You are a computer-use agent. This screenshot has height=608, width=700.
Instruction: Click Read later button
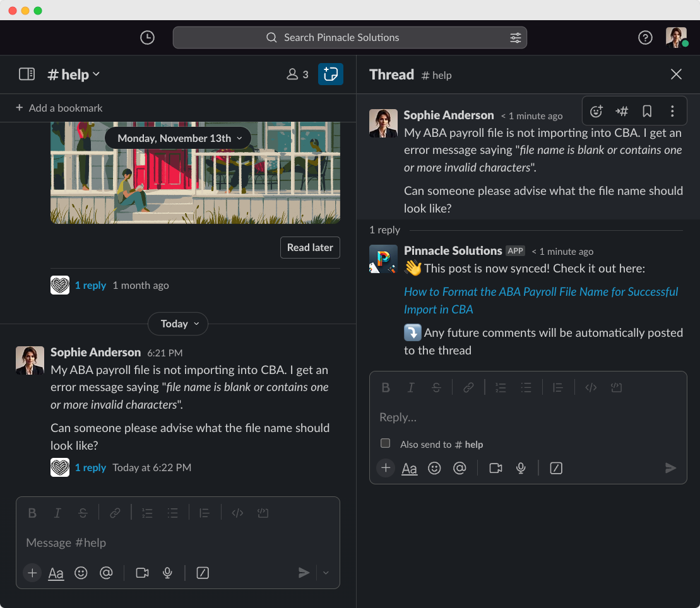310,248
